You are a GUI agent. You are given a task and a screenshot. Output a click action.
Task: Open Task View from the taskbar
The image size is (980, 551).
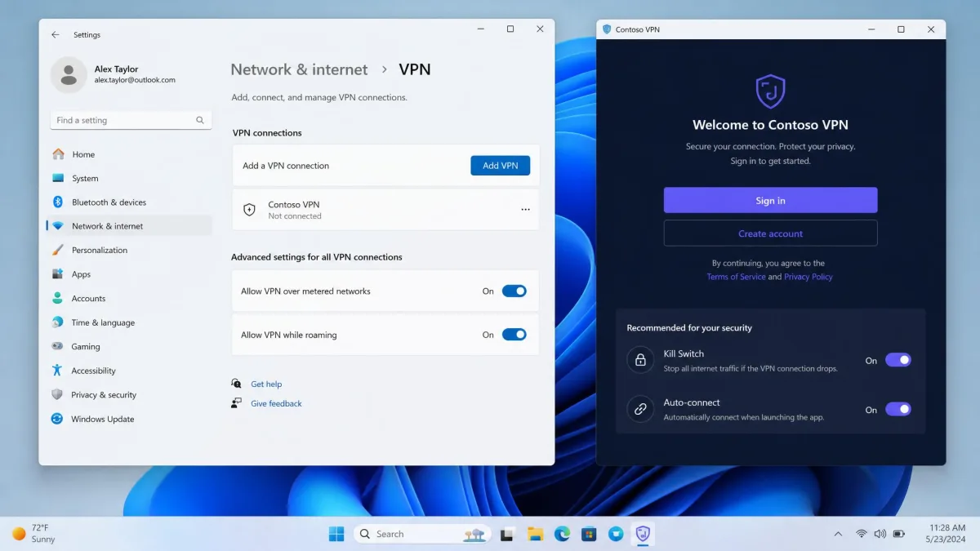point(507,535)
